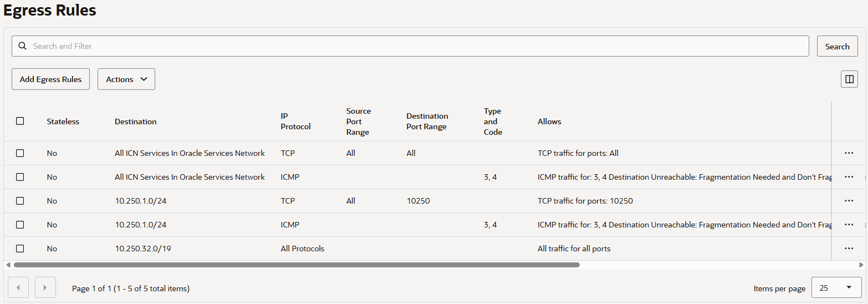Viewport: 868px width, 304px height.
Task: Click the magnifier icon in the search field
Action: pyautogui.click(x=23, y=46)
